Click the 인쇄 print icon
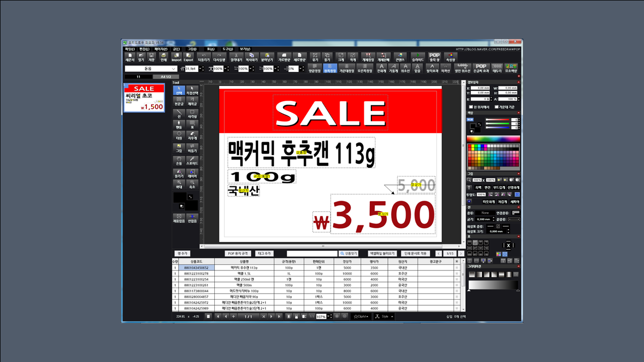The width and height of the screenshot is (644, 362). [164, 57]
